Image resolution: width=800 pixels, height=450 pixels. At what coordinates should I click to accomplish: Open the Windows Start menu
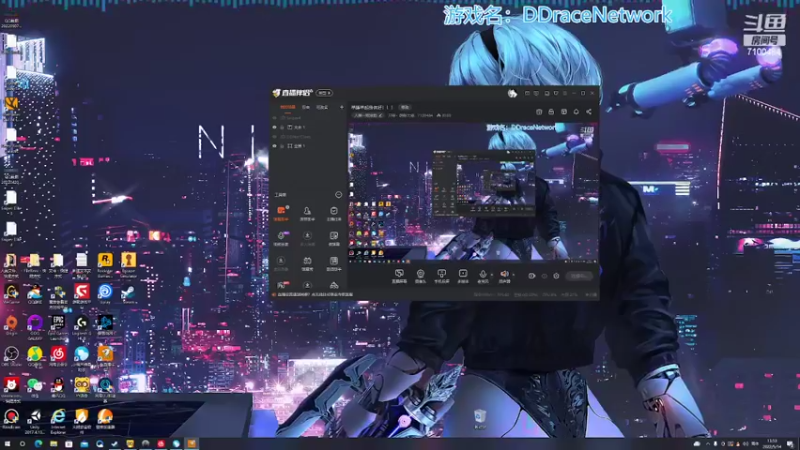point(7,444)
